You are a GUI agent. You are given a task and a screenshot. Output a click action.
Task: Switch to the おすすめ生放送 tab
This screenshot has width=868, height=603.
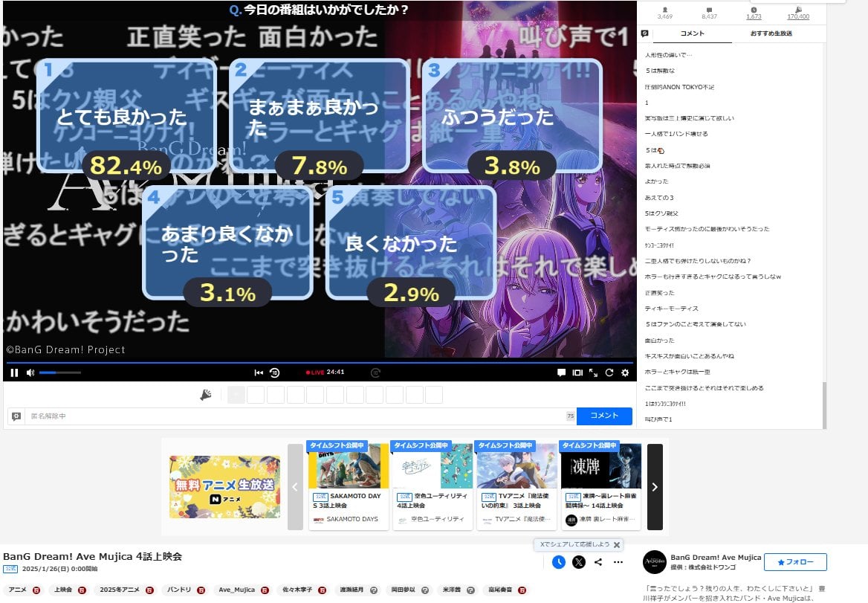click(x=771, y=33)
